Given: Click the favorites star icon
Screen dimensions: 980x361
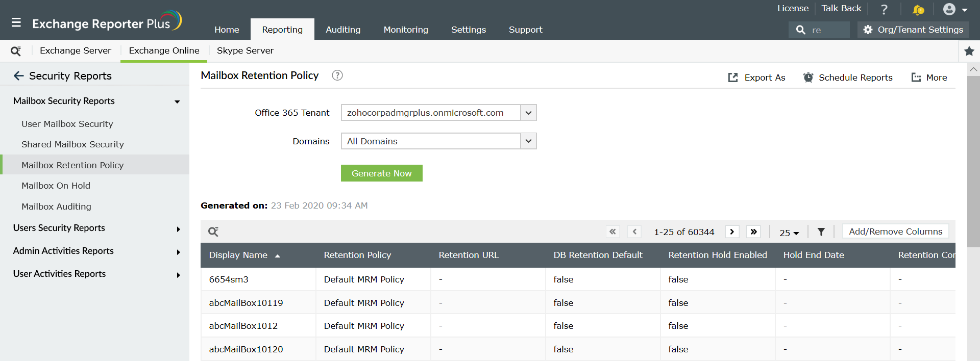Looking at the screenshot, I should pos(969,51).
